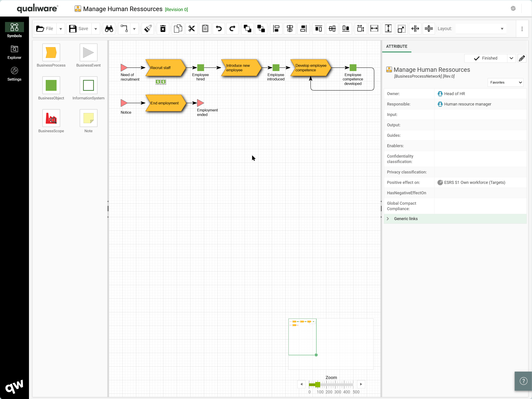Click the qualiware logo
This screenshot has height=399, width=532.
click(x=38, y=8)
